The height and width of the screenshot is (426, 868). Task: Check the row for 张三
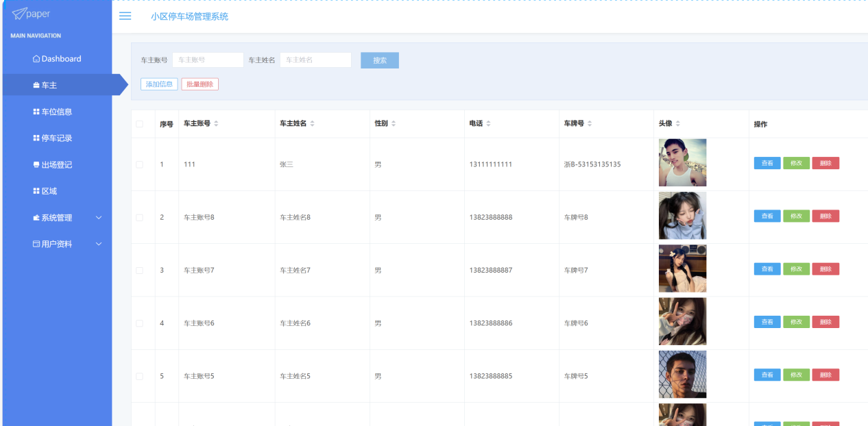pyautogui.click(x=140, y=164)
